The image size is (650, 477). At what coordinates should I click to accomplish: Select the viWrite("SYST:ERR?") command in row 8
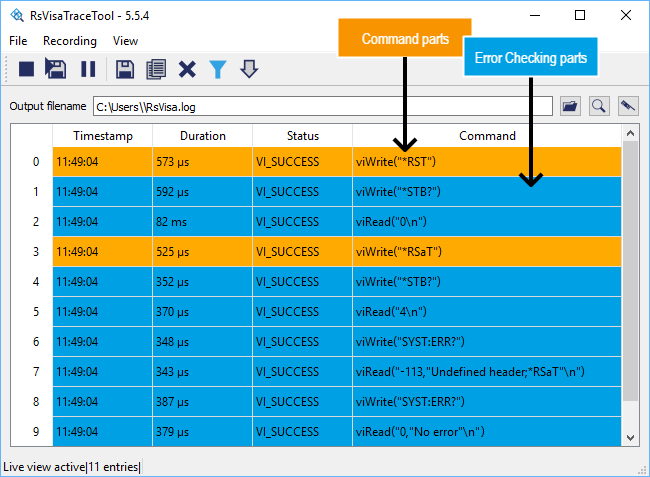[487, 402]
